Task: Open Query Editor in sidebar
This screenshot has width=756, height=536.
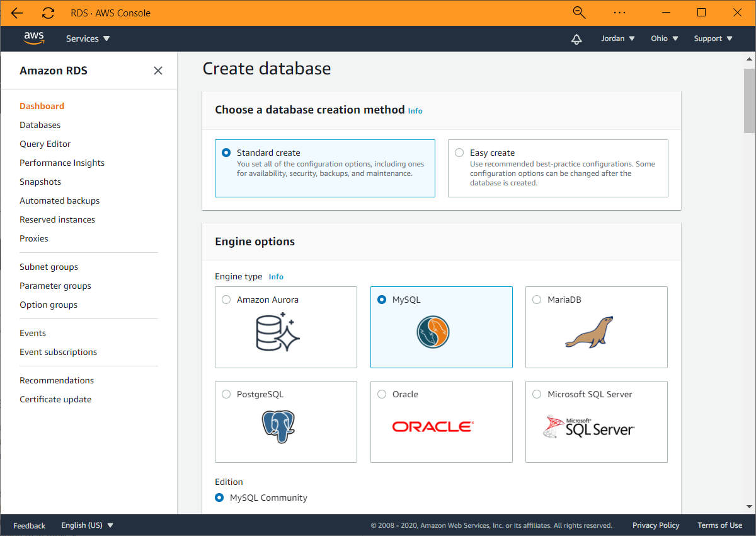Action: (45, 144)
